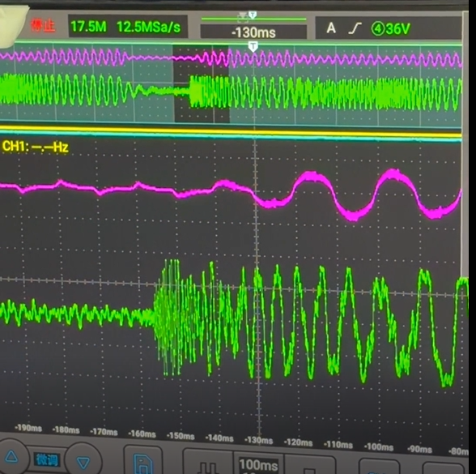
Task: Tap the CH1 frequency measurement readout
Action: [x=36, y=147]
